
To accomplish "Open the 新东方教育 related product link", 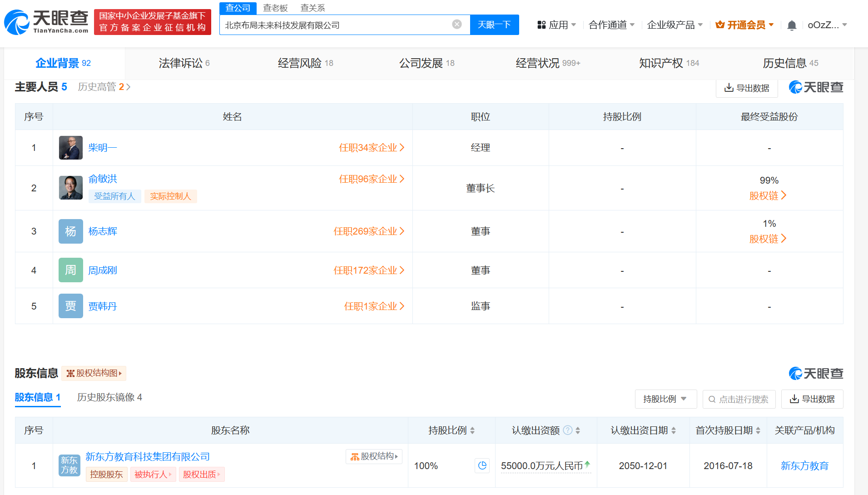I will (x=804, y=466).
